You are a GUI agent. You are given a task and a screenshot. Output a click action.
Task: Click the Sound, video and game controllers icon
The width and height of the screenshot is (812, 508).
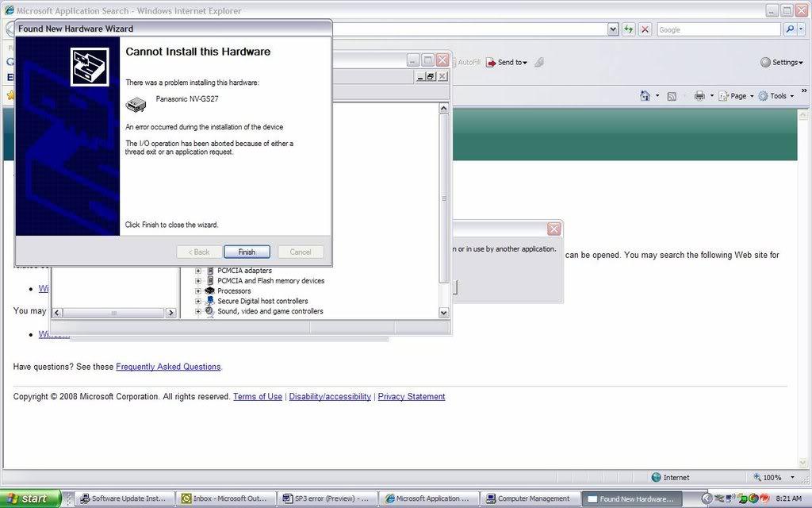pyautogui.click(x=210, y=311)
